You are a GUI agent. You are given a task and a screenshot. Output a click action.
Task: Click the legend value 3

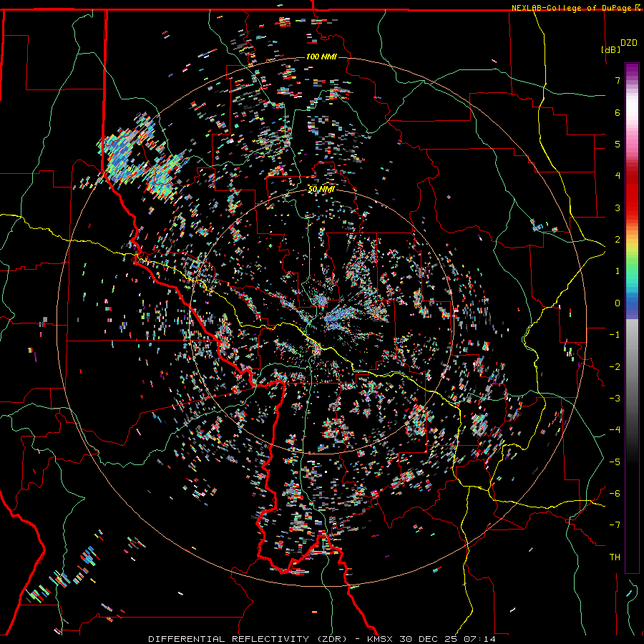pyautogui.click(x=618, y=208)
